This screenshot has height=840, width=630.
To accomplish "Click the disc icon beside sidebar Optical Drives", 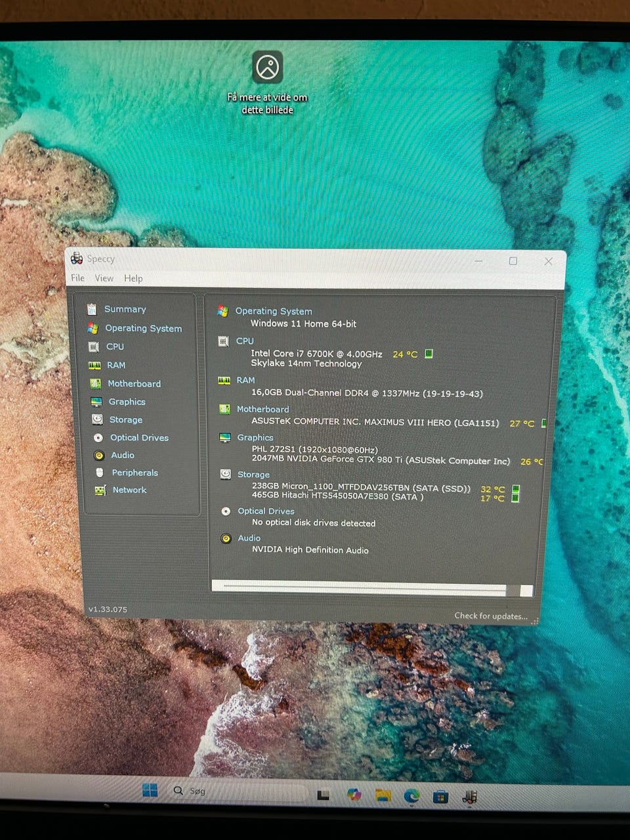I will [98, 438].
